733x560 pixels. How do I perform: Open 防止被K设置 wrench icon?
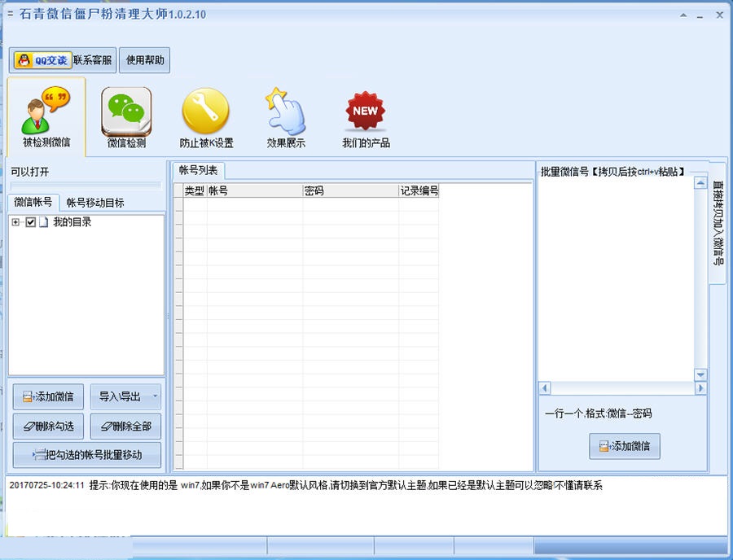(x=206, y=116)
